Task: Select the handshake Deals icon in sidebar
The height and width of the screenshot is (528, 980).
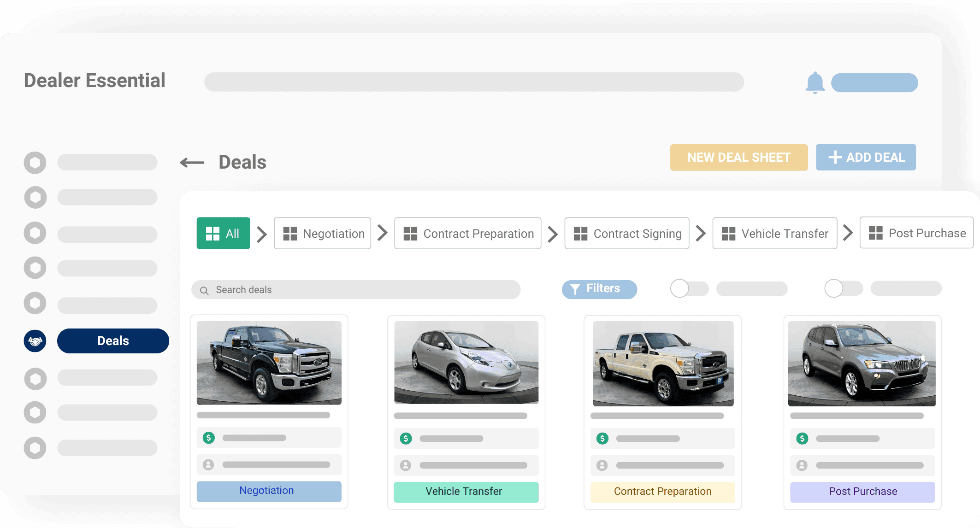Action: [35, 341]
